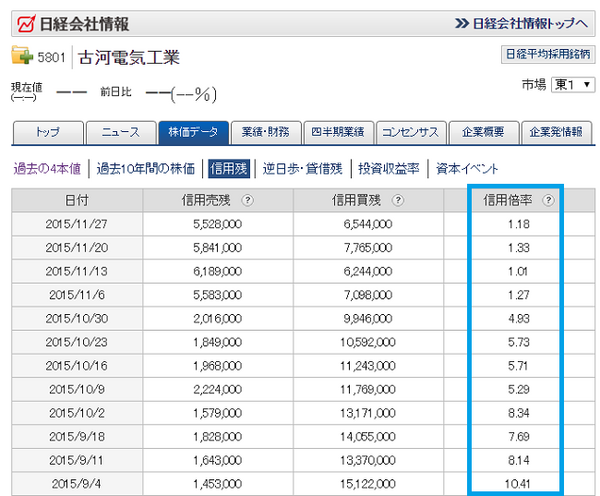Image resolution: width=600 pixels, height=496 pixels.
Task: Open 過去の4本値 sub-link
Action: [x=47, y=169]
